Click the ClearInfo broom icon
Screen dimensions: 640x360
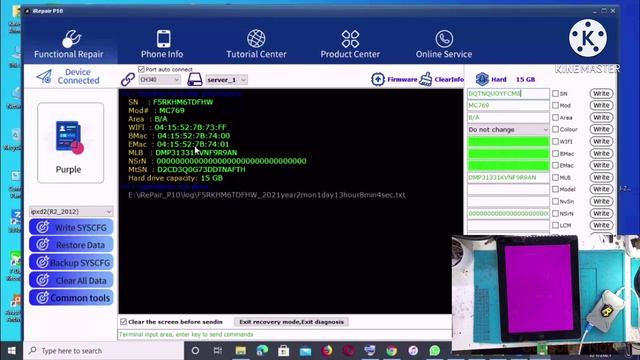coord(426,79)
